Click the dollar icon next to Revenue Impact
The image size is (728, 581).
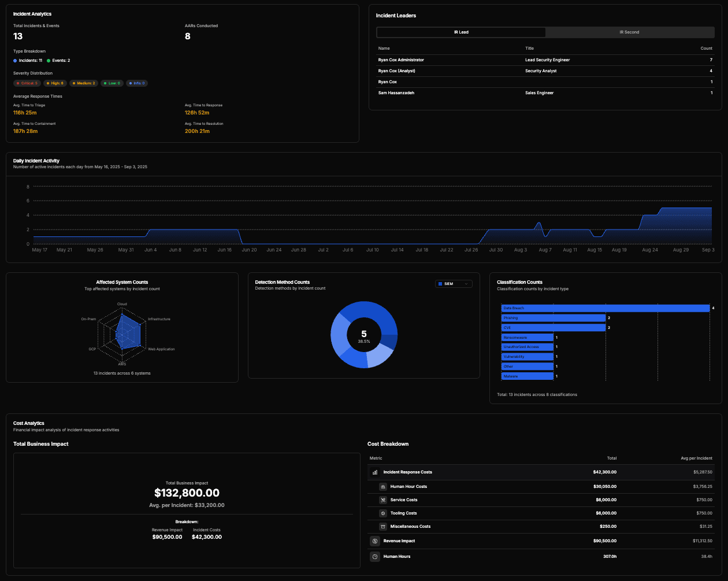[374, 541]
